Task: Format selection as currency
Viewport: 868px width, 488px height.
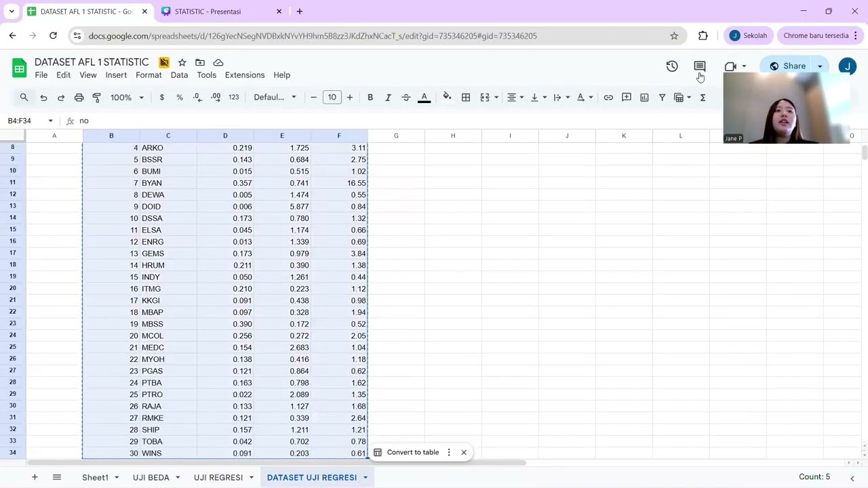Action: coord(161,98)
